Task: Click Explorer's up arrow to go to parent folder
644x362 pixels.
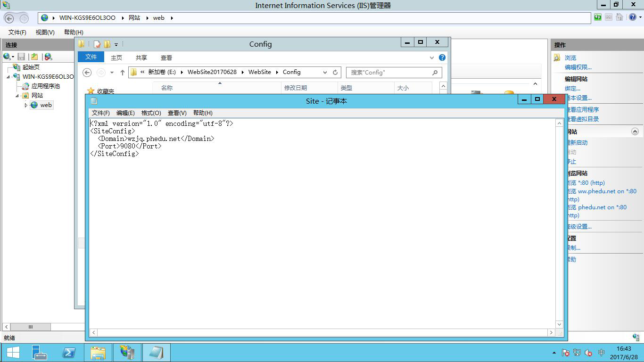Action: click(123, 73)
